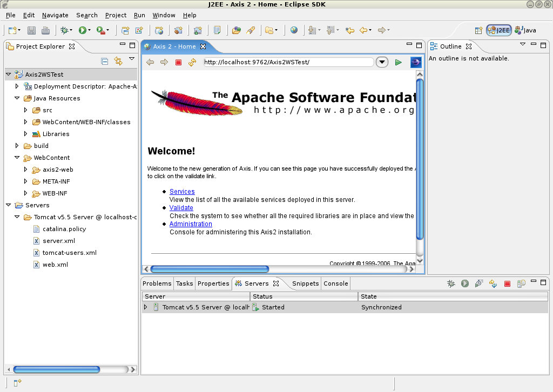Refresh the Axis 2 browser page
This screenshot has height=392, width=553.
pos(192,63)
